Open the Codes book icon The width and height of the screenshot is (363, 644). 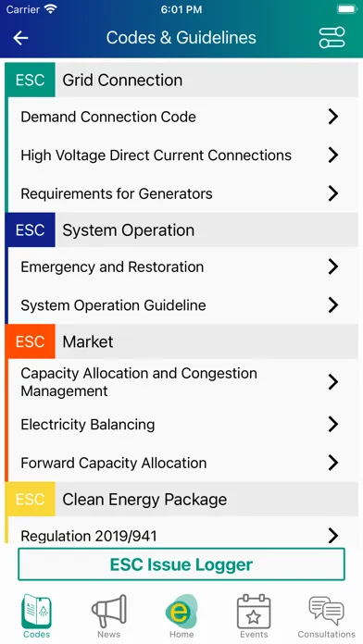coord(37,612)
